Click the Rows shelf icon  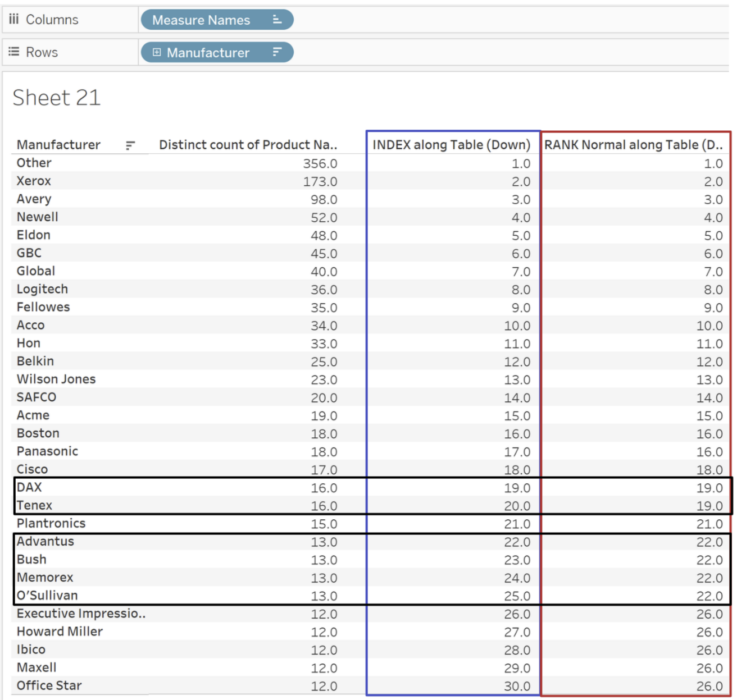tap(14, 52)
